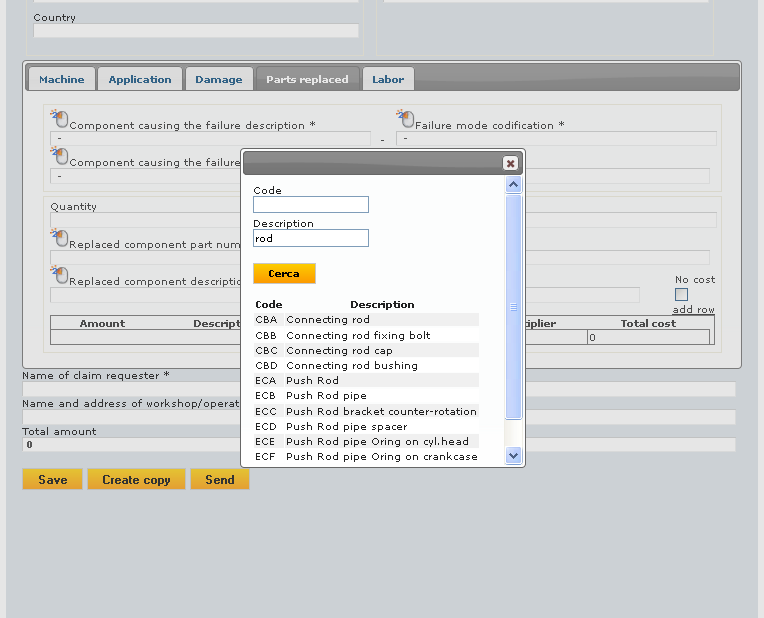Select the Parts replaced tab
This screenshot has height=618, width=764.
[307, 79]
